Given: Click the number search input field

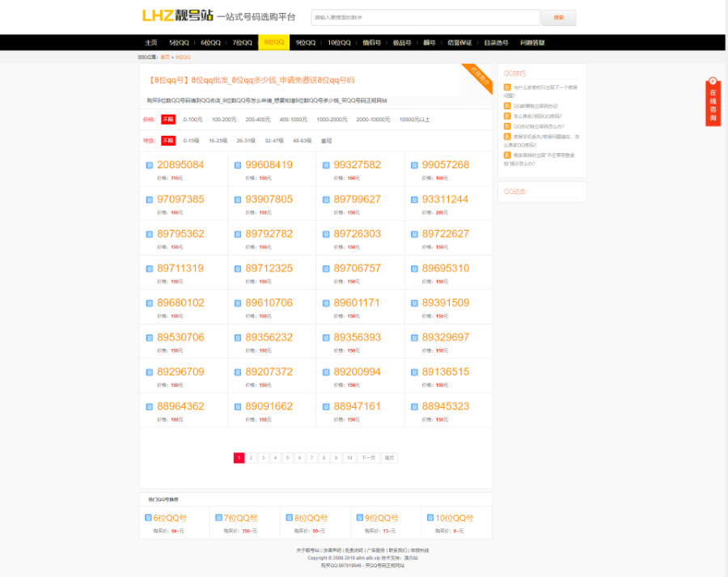Looking at the screenshot, I should pyautogui.click(x=425, y=17).
